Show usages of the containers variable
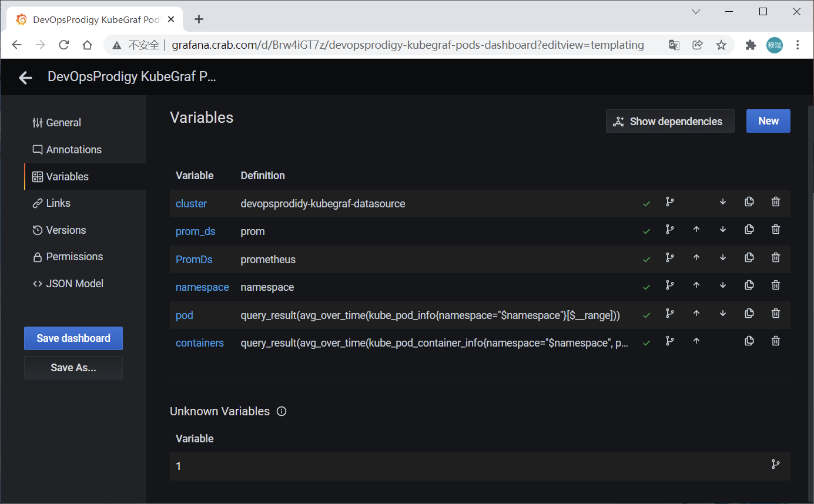Viewport: 814px width, 504px height. click(669, 341)
